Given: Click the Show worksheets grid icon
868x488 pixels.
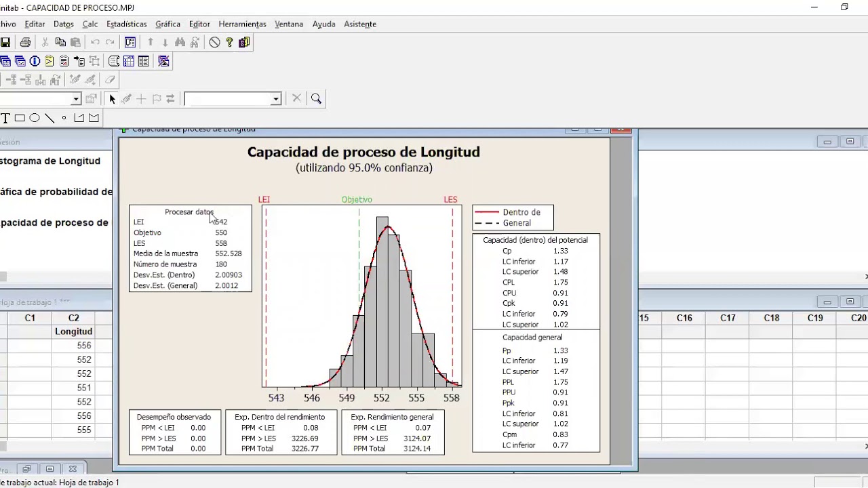Looking at the screenshot, I should click(129, 61).
